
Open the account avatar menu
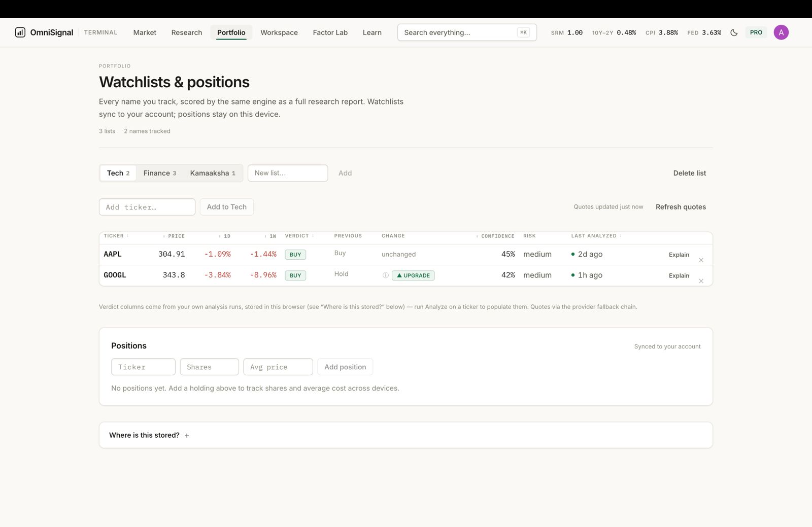point(781,32)
